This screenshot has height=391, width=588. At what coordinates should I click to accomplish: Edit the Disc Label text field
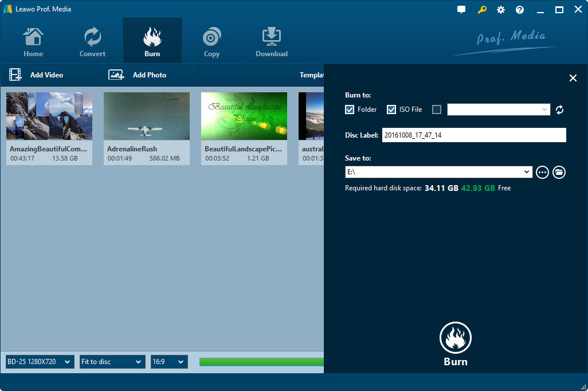pyautogui.click(x=473, y=135)
